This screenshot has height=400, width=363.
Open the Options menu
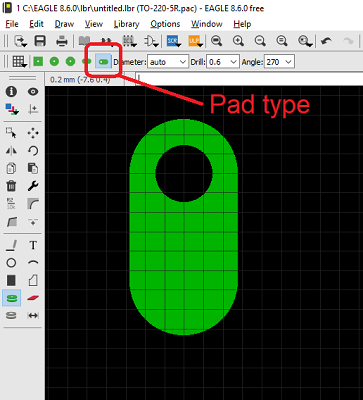165,24
